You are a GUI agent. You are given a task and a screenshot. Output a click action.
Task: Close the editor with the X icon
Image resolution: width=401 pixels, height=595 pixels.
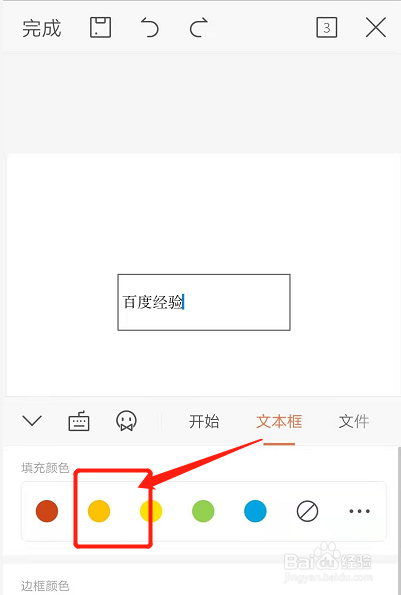coord(376,28)
